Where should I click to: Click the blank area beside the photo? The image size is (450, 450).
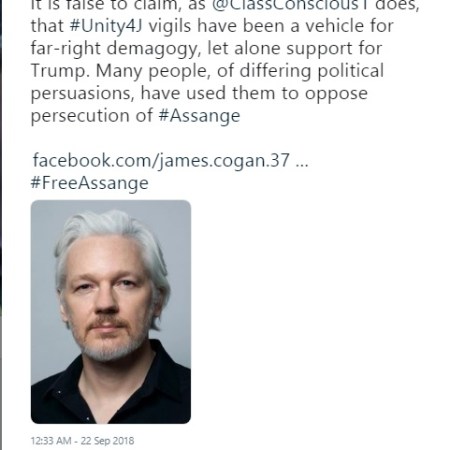(317, 312)
